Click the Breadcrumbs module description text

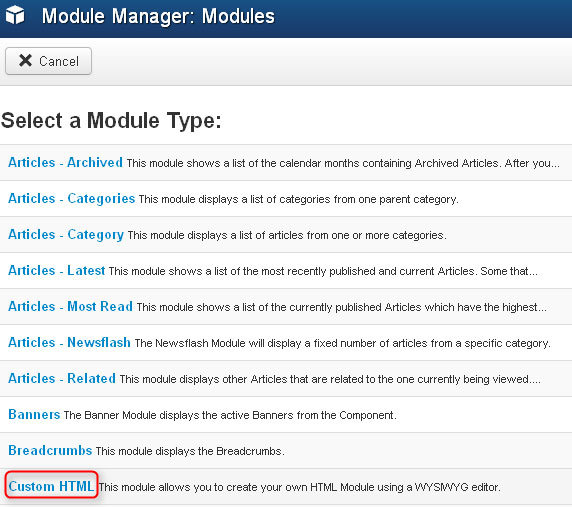[x=190, y=451]
